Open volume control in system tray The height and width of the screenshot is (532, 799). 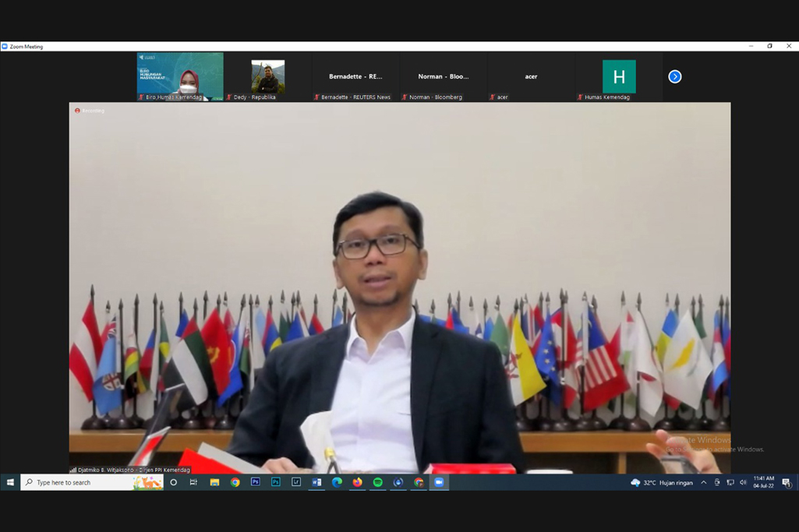click(x=743, y=482)
